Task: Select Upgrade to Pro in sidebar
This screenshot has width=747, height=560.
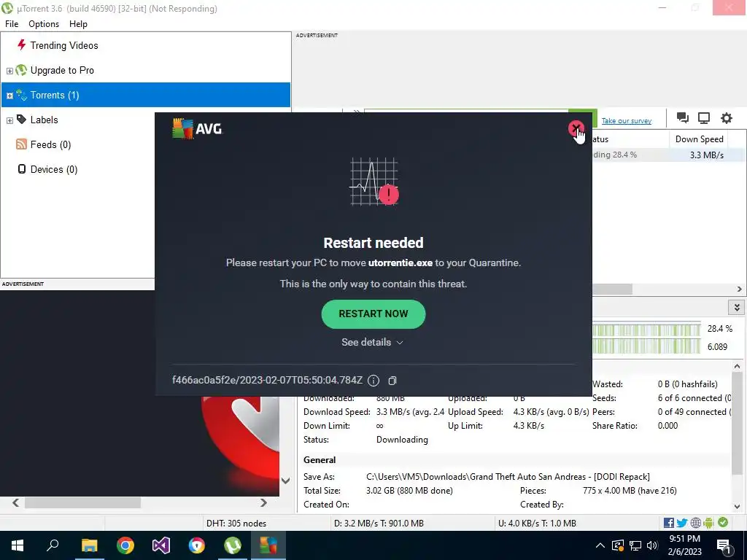Action: click(x=62, y=70)
